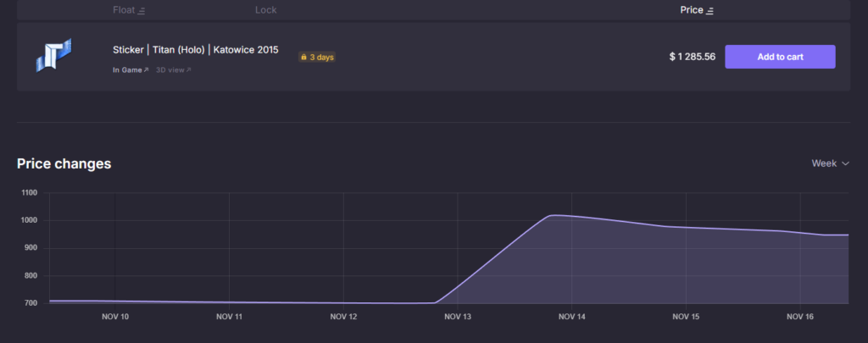Viewport: 868px width, 343px height.
Task: Open Sticker Titan (Holo) Katowice 2015 title
Action: click(195, 49)
